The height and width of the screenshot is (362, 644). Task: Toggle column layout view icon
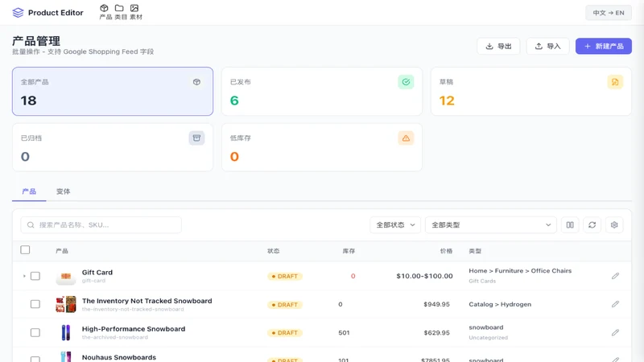point(570,225)
